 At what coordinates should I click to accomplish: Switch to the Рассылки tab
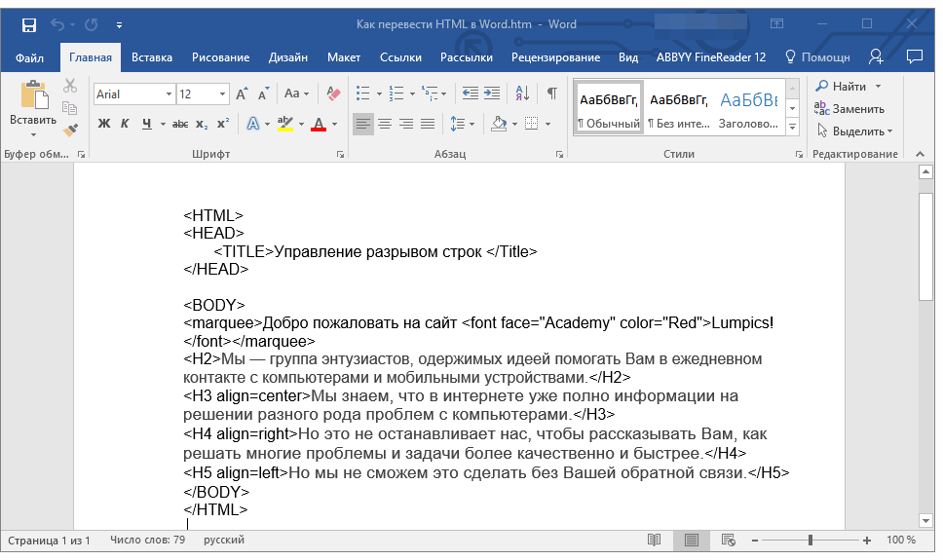coord(466,57)
